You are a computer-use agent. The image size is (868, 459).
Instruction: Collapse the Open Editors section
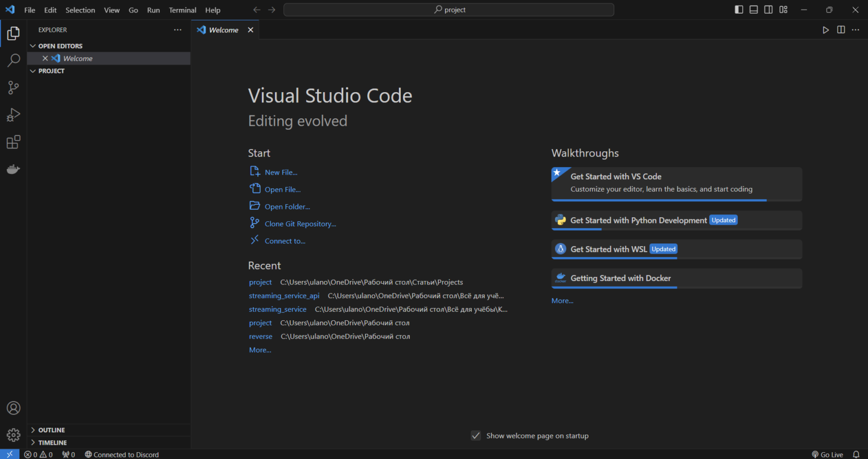(x=108, y=46)
